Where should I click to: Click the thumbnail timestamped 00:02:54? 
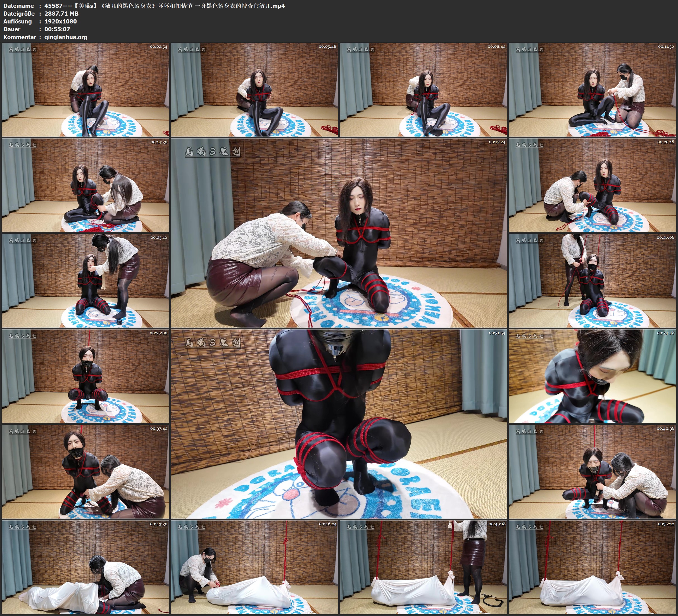point(85,90)
